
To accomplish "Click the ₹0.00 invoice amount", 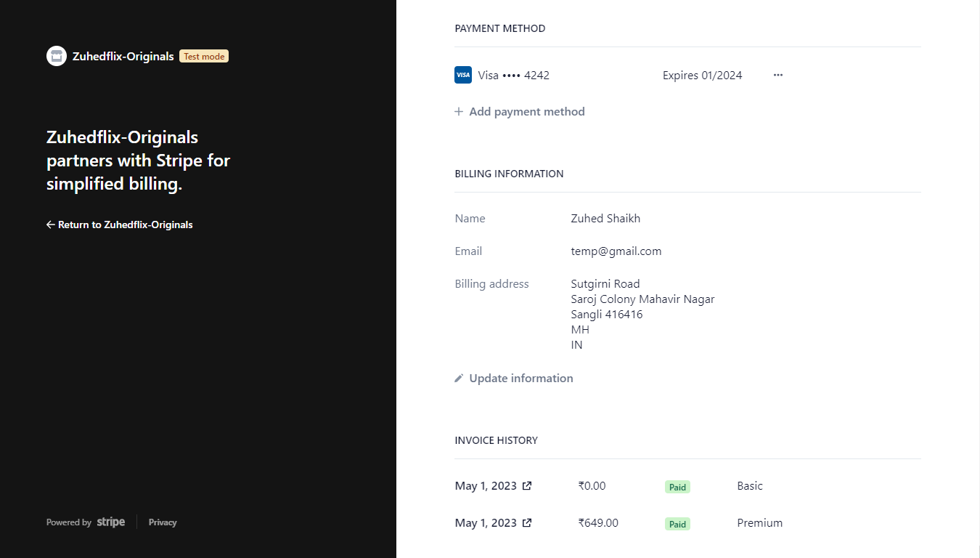I will (x=592, y=486).
